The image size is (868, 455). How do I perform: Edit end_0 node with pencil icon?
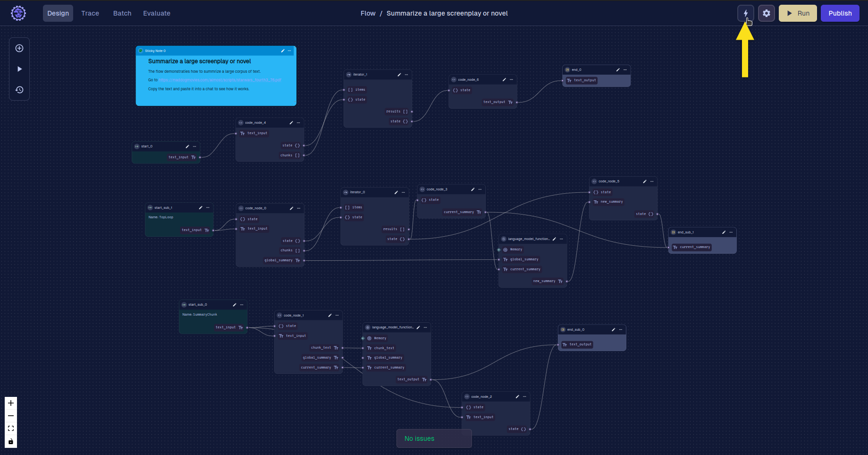tap(618, 70)
